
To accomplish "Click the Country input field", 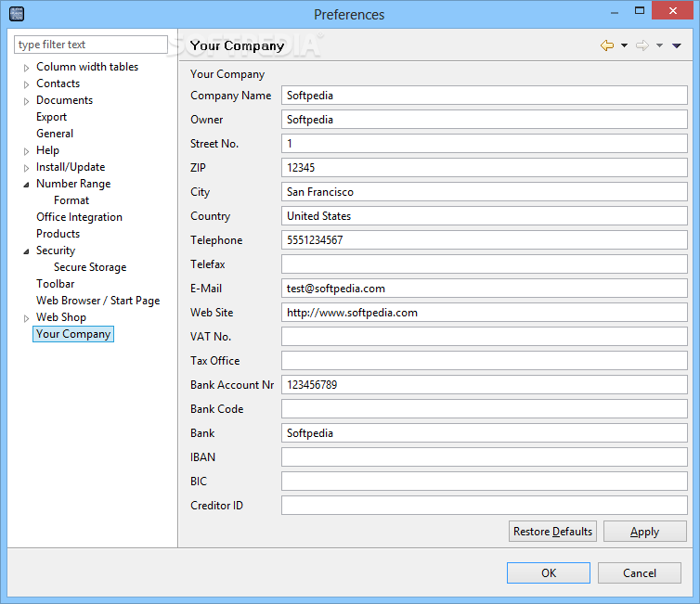I will click(485, 216).
